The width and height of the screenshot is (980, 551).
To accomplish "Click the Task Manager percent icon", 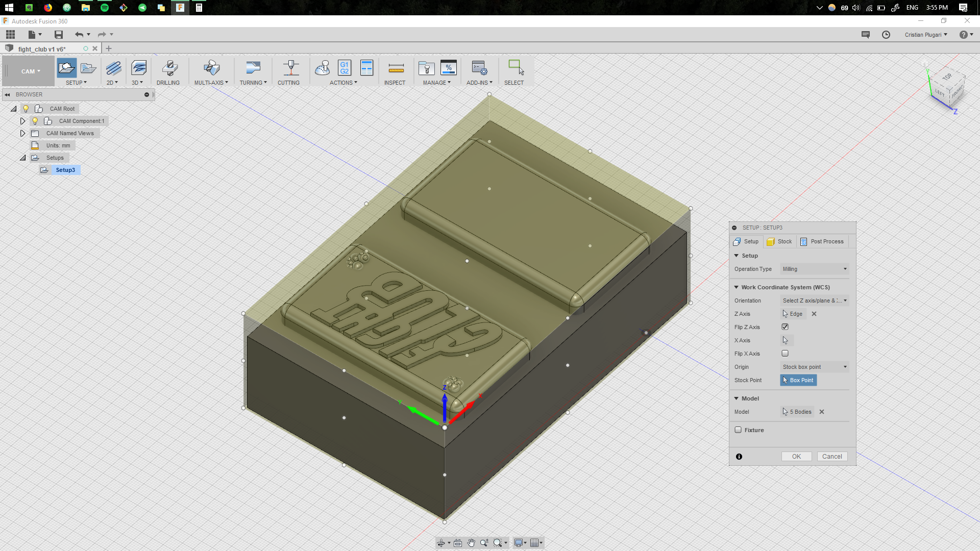I will (448, 68).
